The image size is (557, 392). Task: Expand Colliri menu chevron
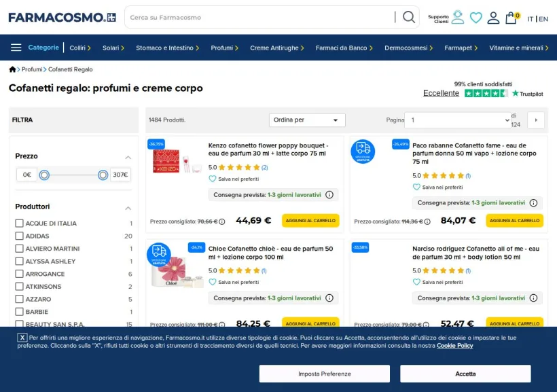(89, 48)
